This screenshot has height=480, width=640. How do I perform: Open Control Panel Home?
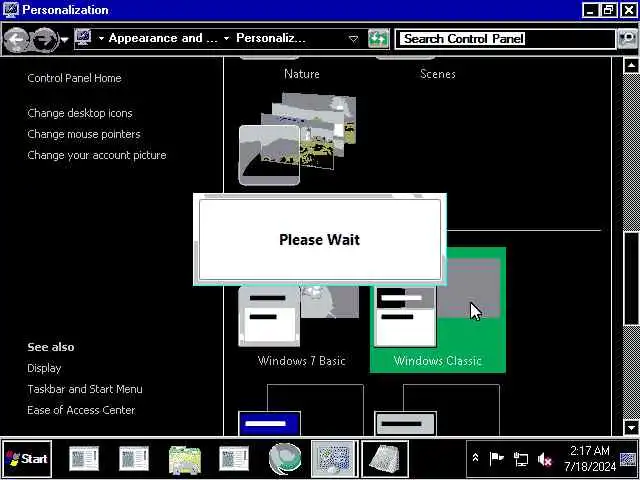point(74,78)
